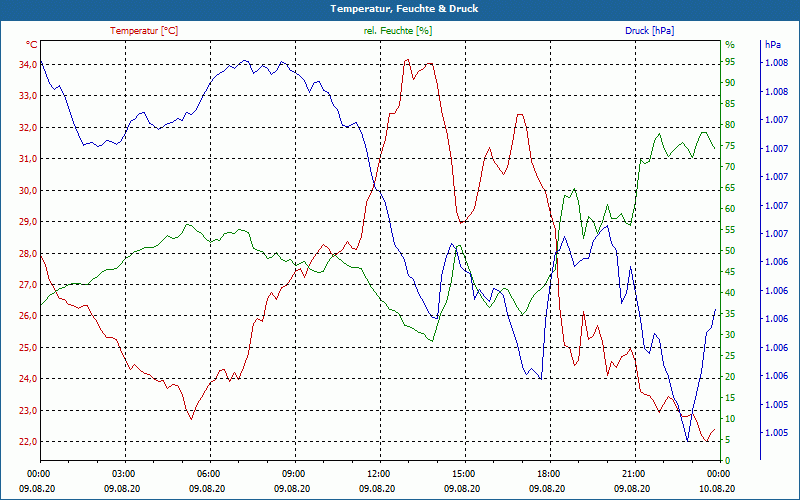
Task: Click the '40' humidity axis value
Action: click(730, 292)
